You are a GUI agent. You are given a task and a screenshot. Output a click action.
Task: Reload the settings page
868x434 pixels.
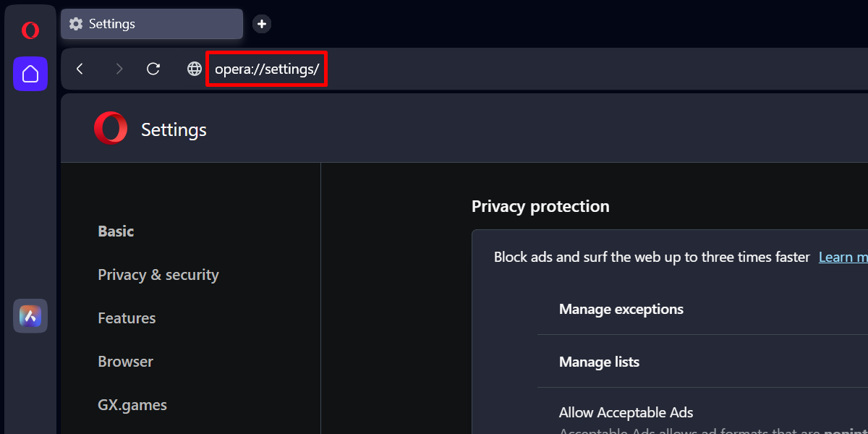pyautogui.click(x=153, y=68)
